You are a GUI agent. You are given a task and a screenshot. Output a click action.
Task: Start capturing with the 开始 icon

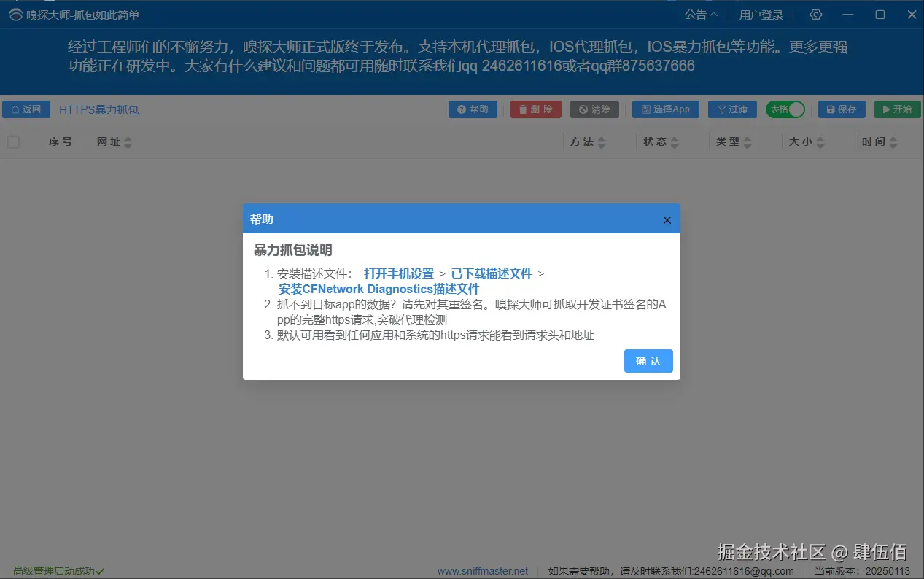click(x=897, y=109)
